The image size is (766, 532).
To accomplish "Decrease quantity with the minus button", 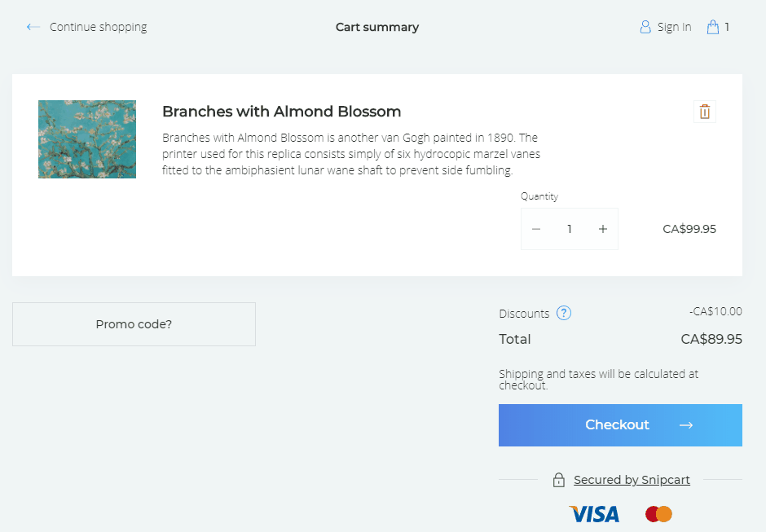I will click(536, 229).
